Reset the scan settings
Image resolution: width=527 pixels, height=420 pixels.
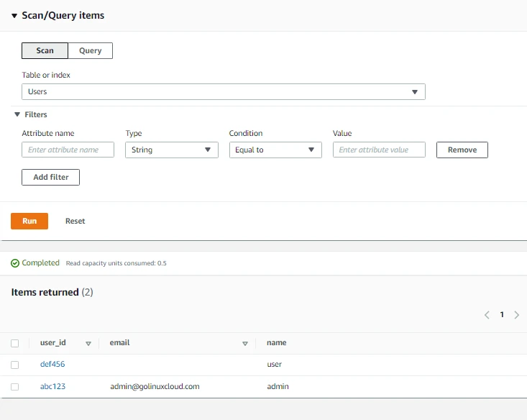tap(75, 221)
